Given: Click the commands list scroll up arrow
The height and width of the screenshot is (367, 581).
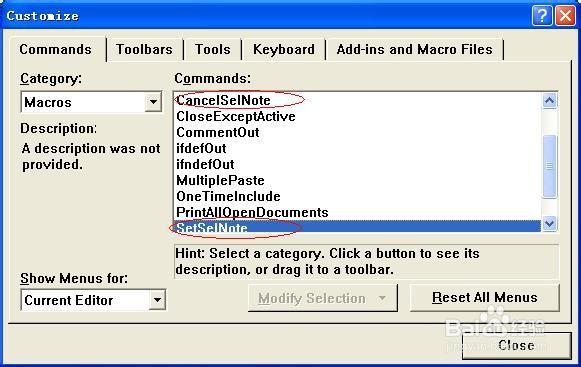Looking at the screenshot, I should [x=550, y=100].
